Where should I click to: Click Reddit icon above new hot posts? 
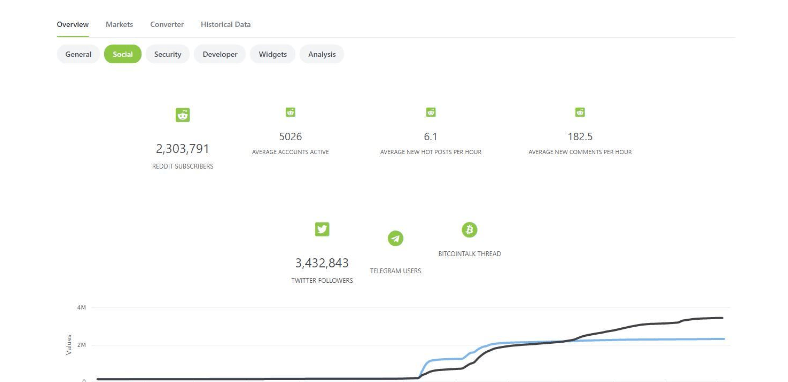point(431,112)
